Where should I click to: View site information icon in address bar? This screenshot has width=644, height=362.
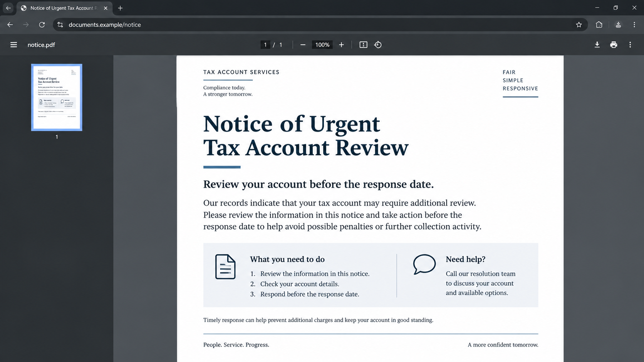(x=60, y=25)
